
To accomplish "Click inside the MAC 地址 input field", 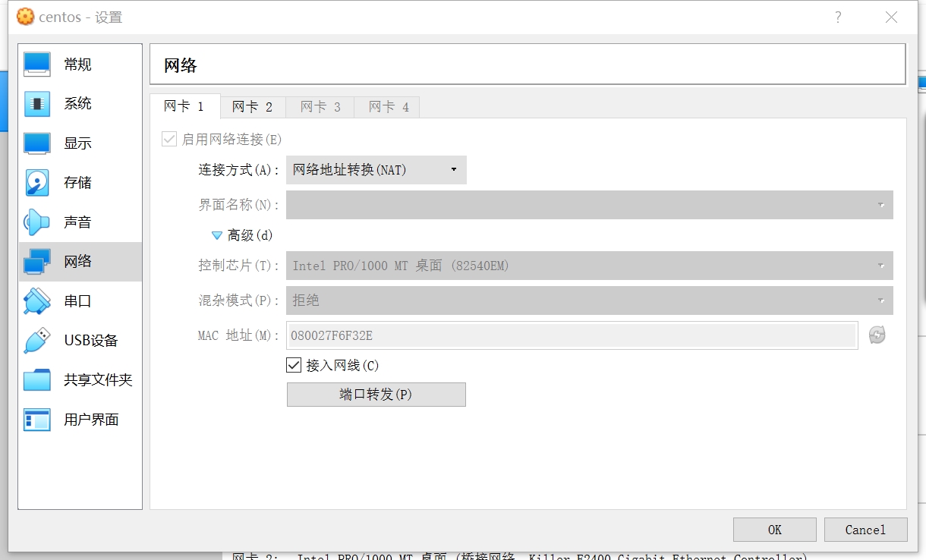I will pyautogui.click(x=531, y=335).
